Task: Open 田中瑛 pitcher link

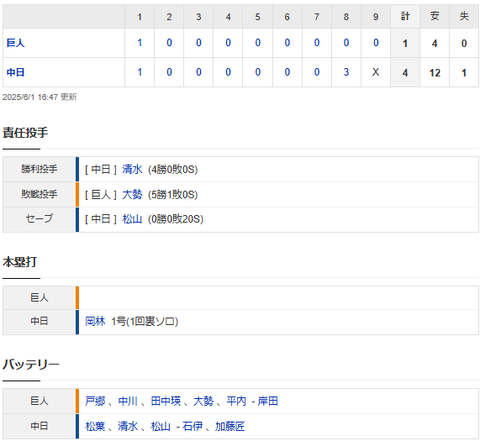Action: (x=166, y=401)
